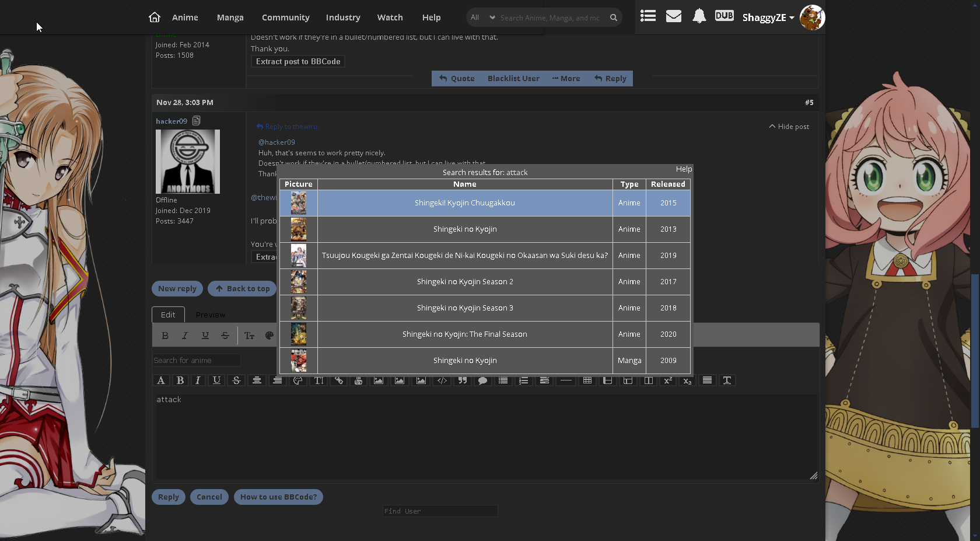Switch to the Preview tab
The height and width of the screenshot is (541, 980).
pos(211,315)
